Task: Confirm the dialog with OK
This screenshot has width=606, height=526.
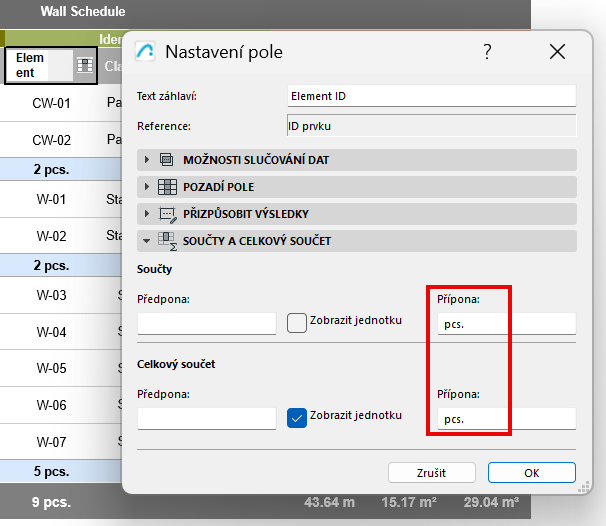Action: pyautogui.click(x=531, y=473)
